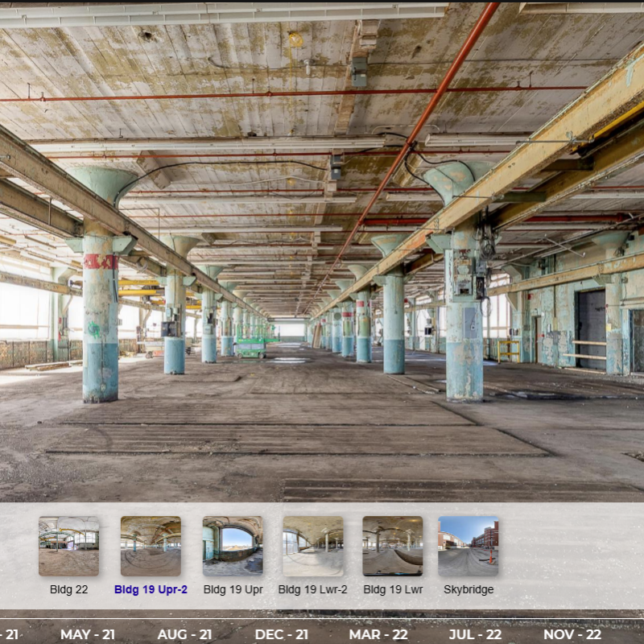Open the Bldg 22 panorama thumbnail
Image resolution: width=644 pixels, height=644 pixels.
point(68,546)
